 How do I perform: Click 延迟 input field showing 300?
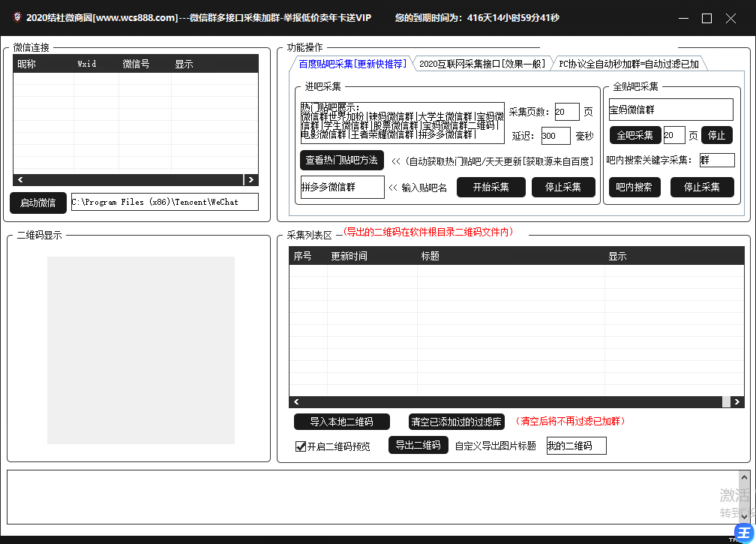[x=556, y=136]
